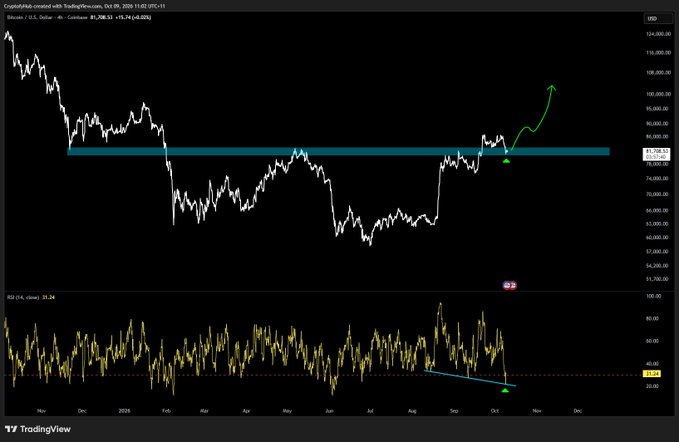Click the Apr label on time axis
Image resolution: width=679 pixels, height=442 pixels.
pyautogui.click(x=246, y=411)
